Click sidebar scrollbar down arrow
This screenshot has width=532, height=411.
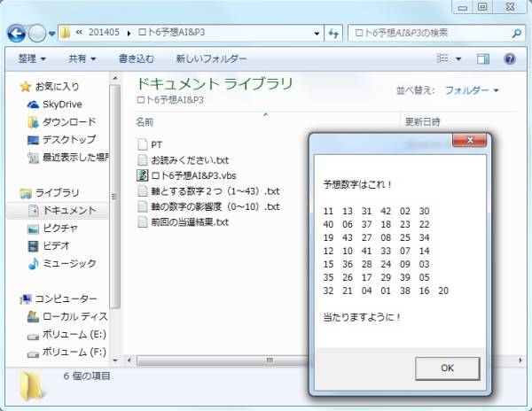tap(115, 361)
